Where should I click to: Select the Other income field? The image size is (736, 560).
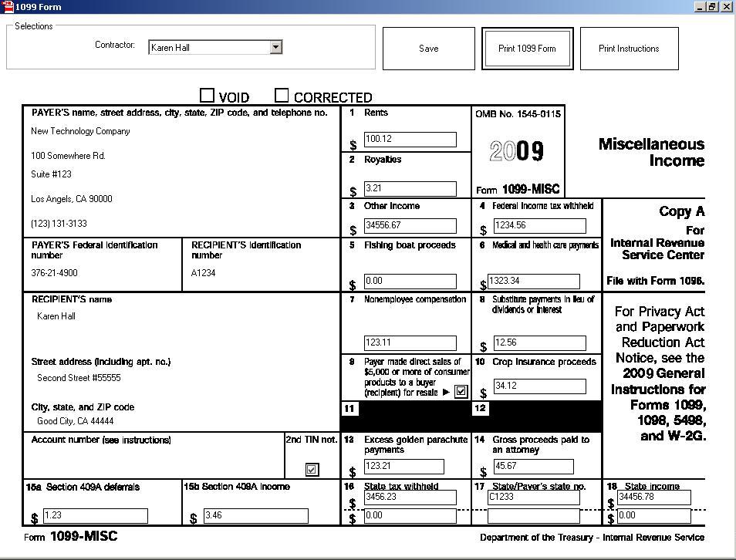pyautogui.click(x=411, y=225)
